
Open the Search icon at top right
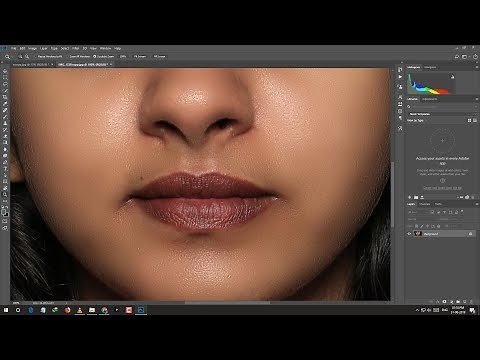click(x=457, y=57)
